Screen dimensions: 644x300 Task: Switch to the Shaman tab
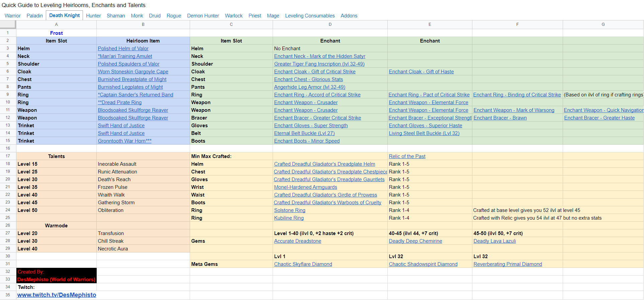pyautogui.click(x=116, y=16)
